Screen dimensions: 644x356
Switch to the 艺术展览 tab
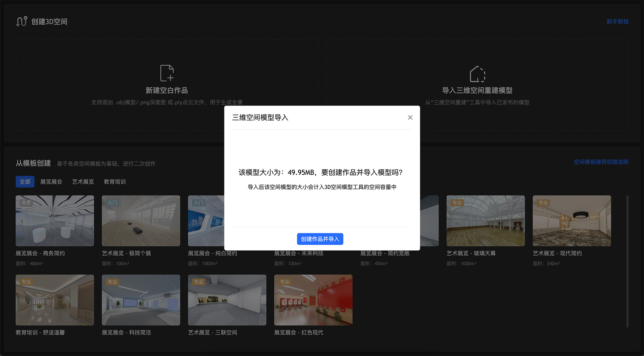83,182
